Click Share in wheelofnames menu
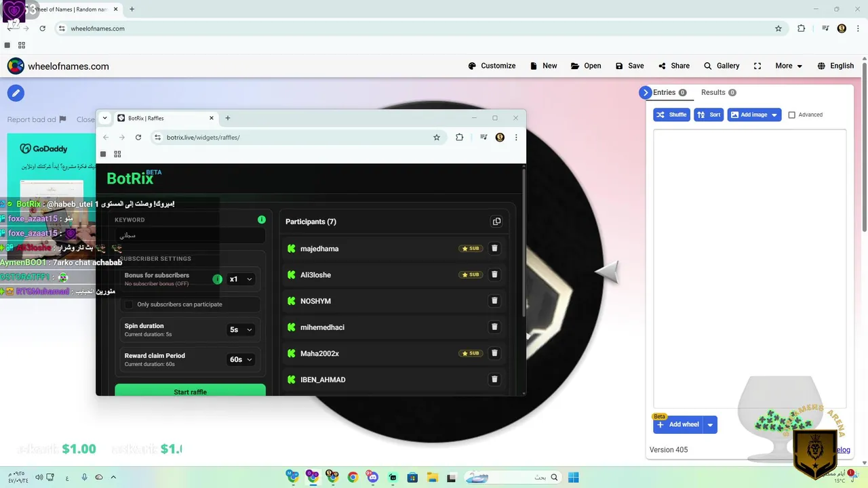 tap(673, 66)
